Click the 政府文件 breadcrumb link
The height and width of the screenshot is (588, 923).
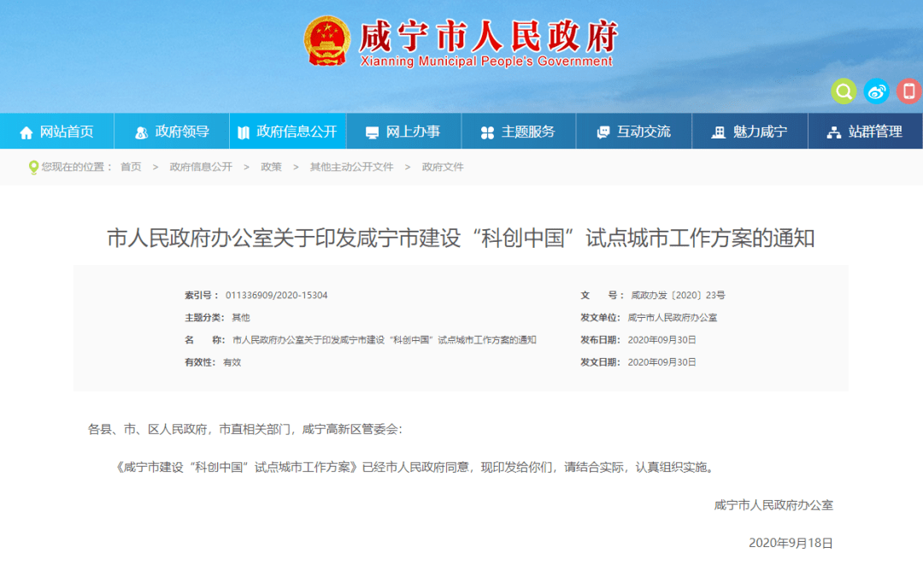443,168
